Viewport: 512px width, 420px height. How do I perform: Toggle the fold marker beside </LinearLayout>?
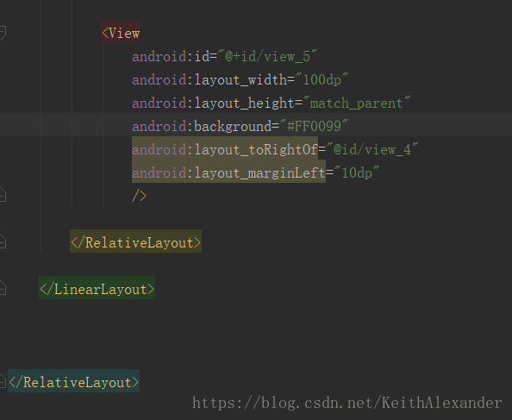point(3,288)
